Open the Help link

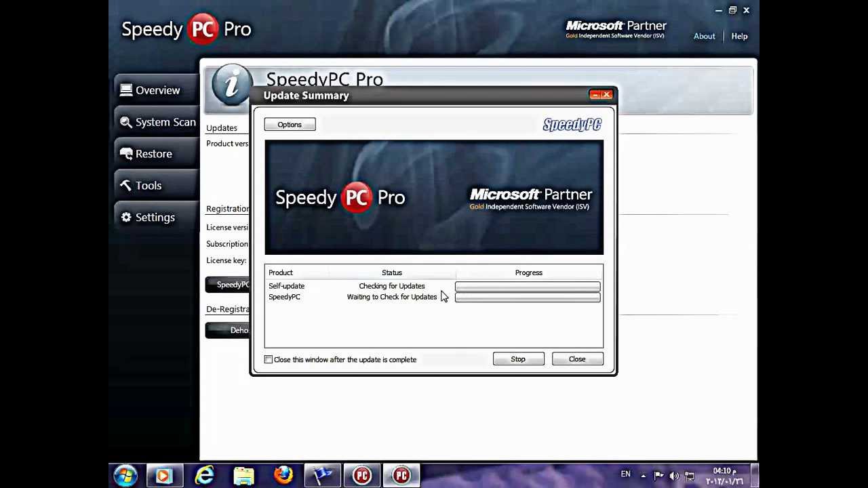pos(739,37)
